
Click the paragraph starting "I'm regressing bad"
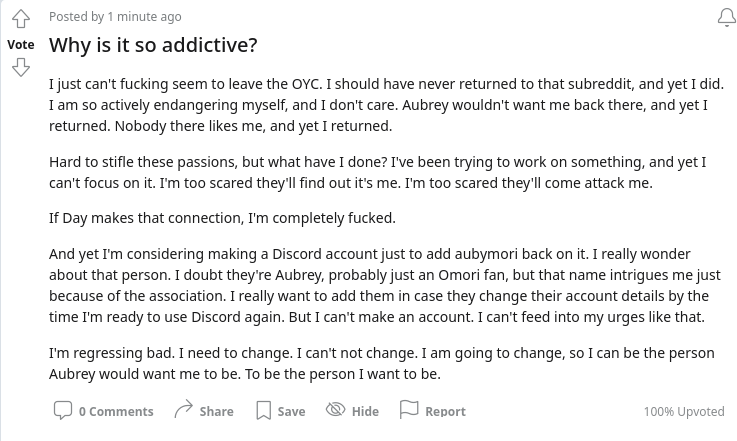point(381,364)
